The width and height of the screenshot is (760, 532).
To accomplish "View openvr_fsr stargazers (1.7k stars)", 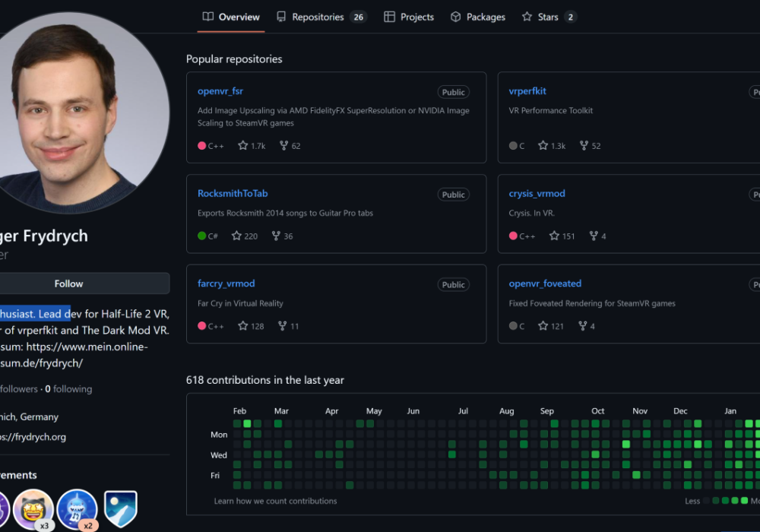I will (x=252, y=146).
